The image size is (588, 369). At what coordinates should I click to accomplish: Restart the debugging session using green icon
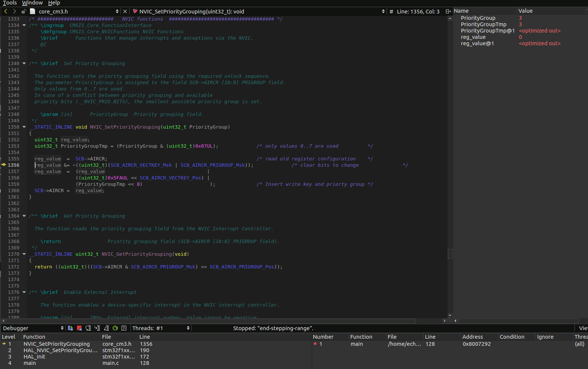coord(115,328)
